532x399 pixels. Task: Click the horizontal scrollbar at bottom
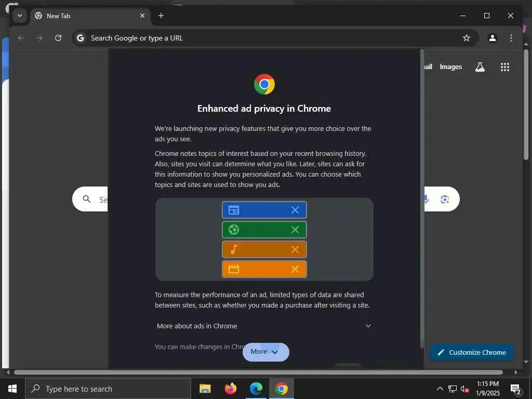click(259, 372)
